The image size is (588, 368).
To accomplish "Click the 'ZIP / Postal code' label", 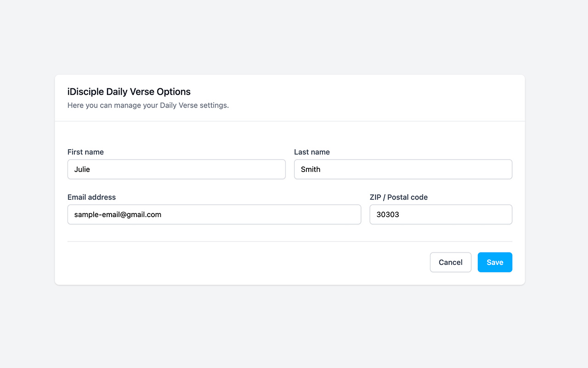I will 399,197.
